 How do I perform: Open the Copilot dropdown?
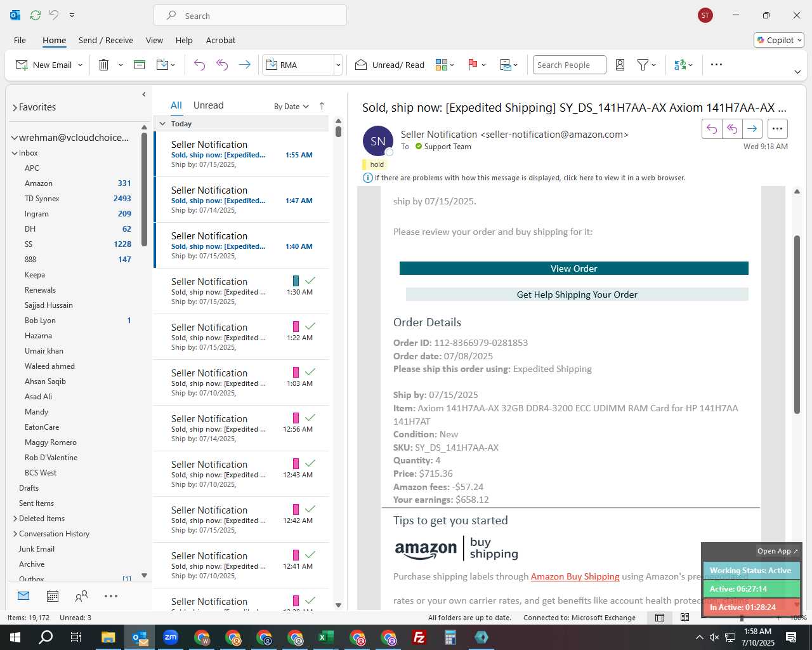(x=779, y=40)
